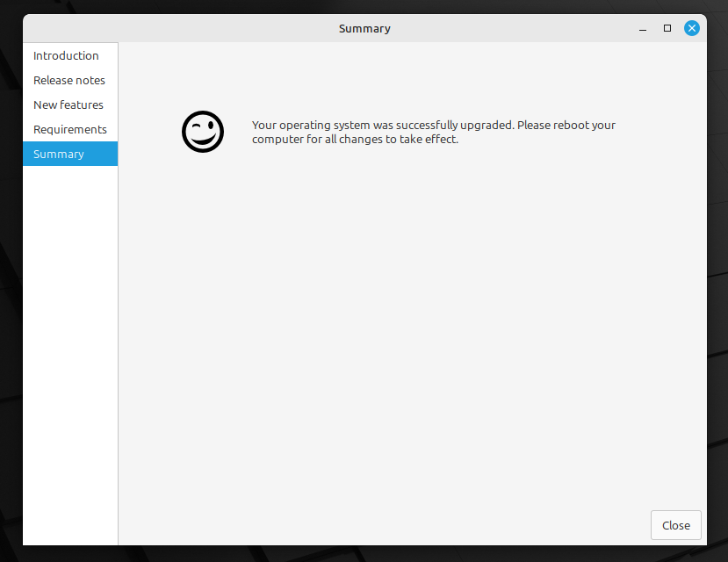This screenshot has height=562, width=728.
Task: Click title bar space right of Summary title
Action: coord(527,28)
